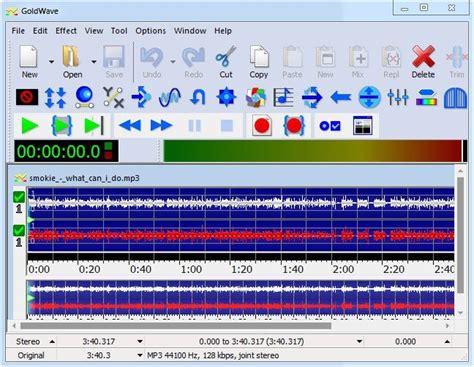The image size is (474, 367).
Task: Click the blue circle maximize volume icon
Action: pyautogui.click(x=369, y=97)
